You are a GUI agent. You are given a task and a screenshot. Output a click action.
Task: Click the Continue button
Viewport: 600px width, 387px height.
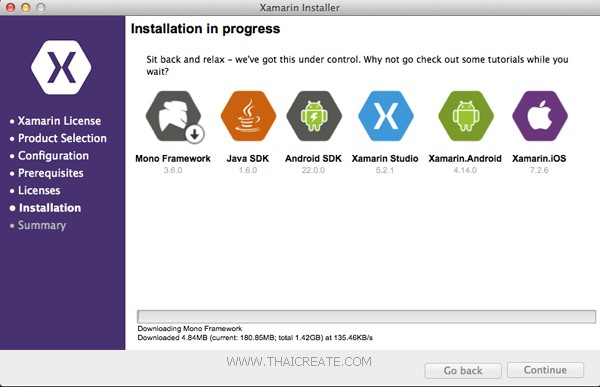pos(545,370)
